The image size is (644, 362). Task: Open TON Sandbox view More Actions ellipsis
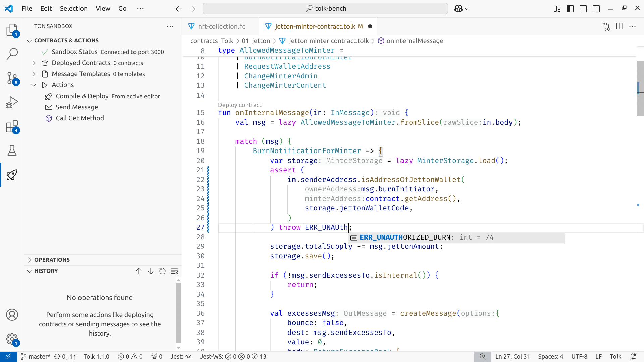(170, 26)
